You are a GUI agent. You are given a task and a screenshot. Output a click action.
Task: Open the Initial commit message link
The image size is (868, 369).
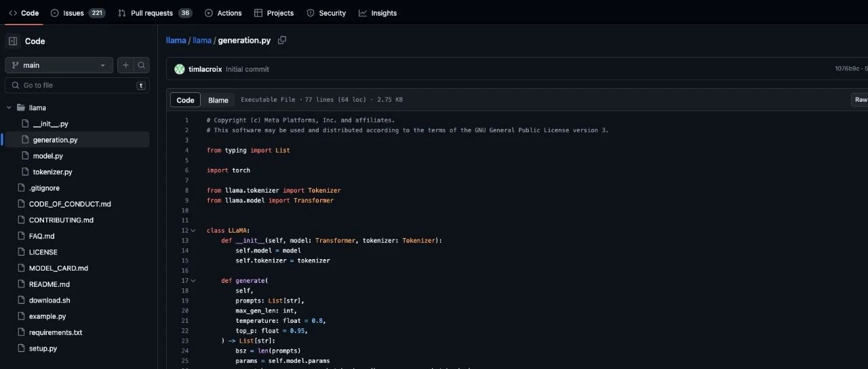(248, 69)
